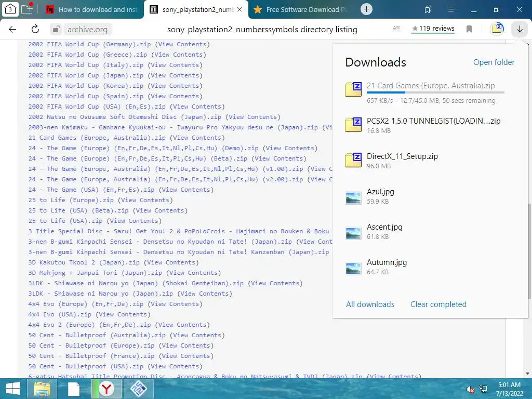Add a new browser tab with plus button
The height and width of the screenshot is (399, 532).
coord(366,9)
